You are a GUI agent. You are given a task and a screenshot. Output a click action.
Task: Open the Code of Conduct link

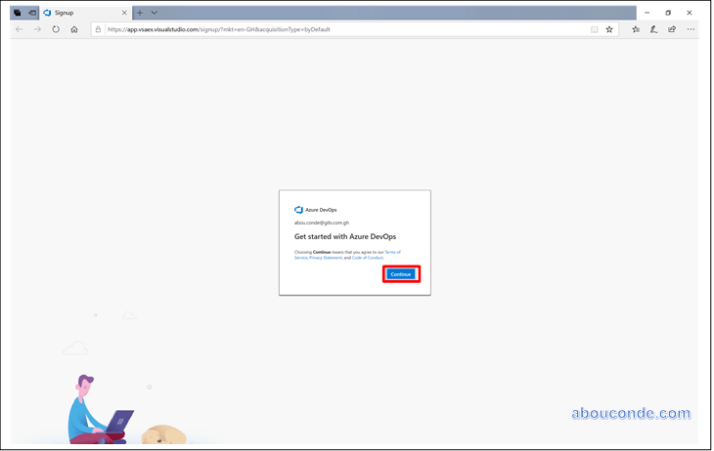coord(366,258)
